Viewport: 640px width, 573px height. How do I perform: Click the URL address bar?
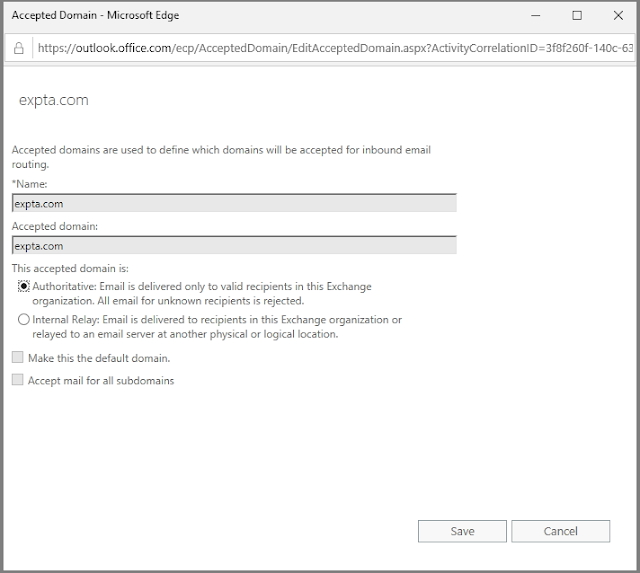click(330, 47)
